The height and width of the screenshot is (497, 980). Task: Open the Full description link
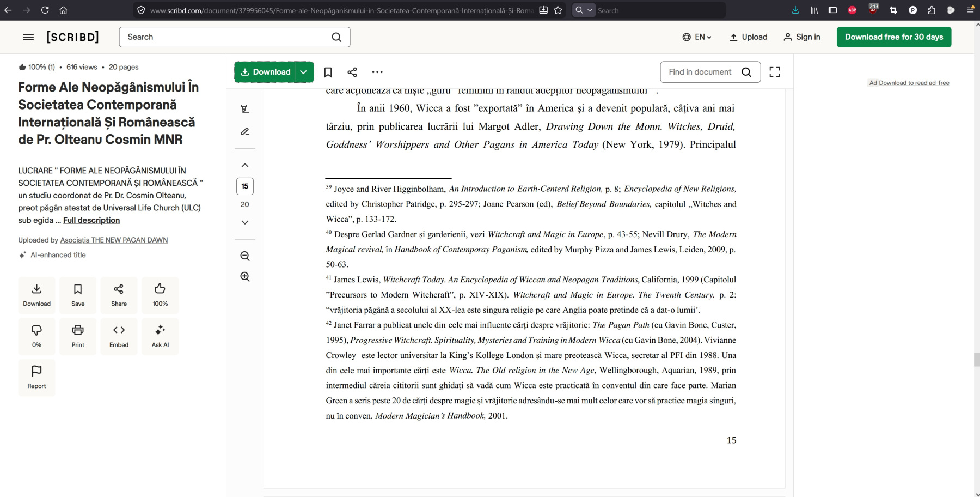coord(91,220)
